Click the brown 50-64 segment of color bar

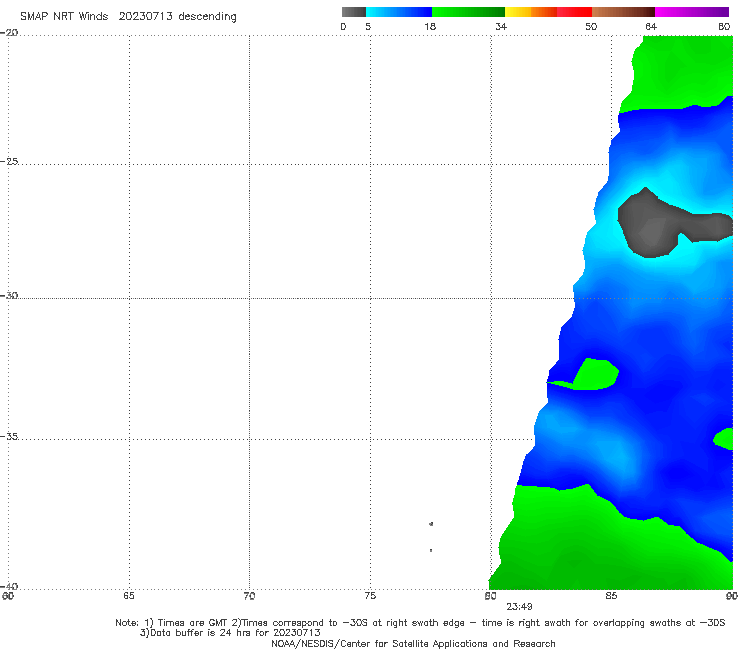[x=623, y=12]
